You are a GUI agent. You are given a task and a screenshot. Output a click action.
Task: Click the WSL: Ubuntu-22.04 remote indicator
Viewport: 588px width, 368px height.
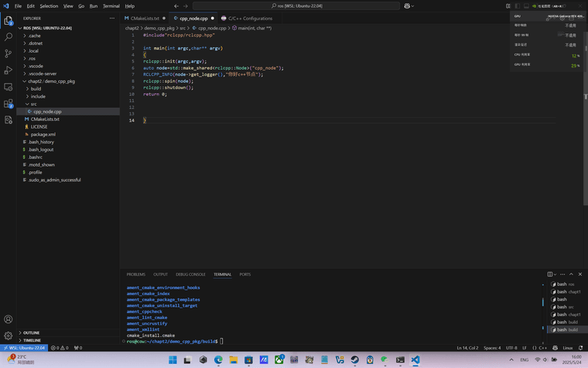pos(25,348)
